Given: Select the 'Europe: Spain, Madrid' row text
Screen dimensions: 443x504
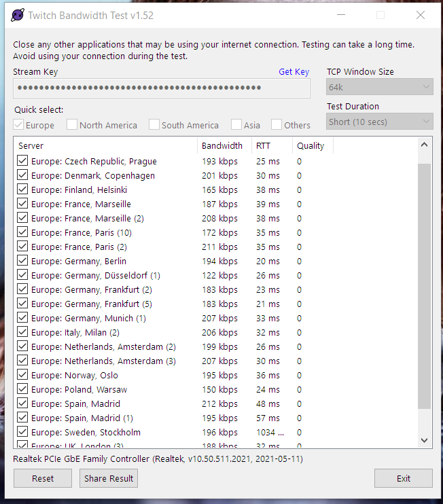Looking at the screenshot, I should pyautogui.click(x=75, y=403).
